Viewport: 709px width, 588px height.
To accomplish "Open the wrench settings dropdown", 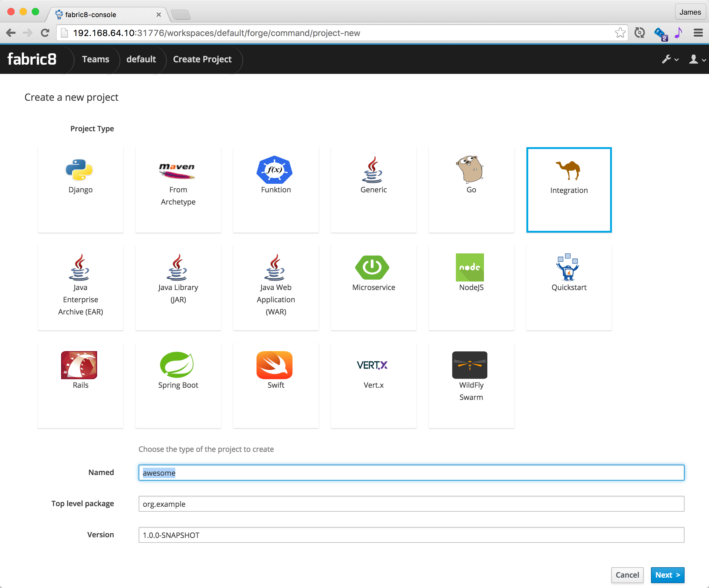I will [x=670, y=60].
